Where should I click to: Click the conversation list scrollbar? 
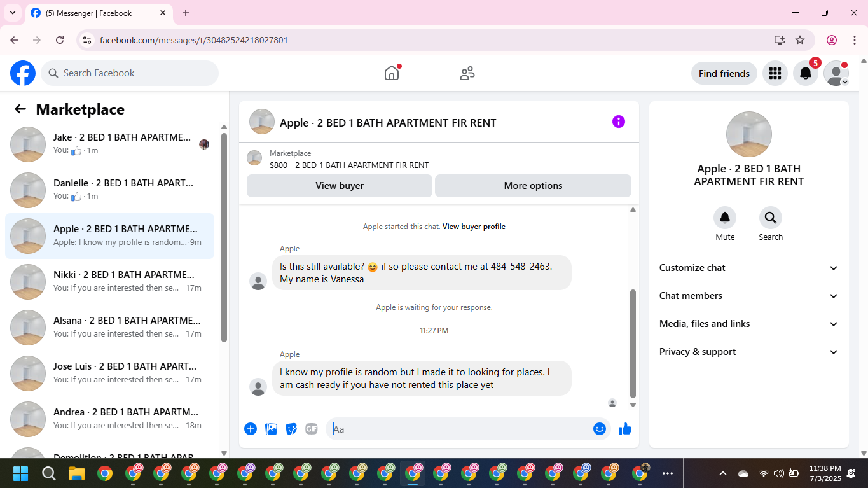[224, 237]
